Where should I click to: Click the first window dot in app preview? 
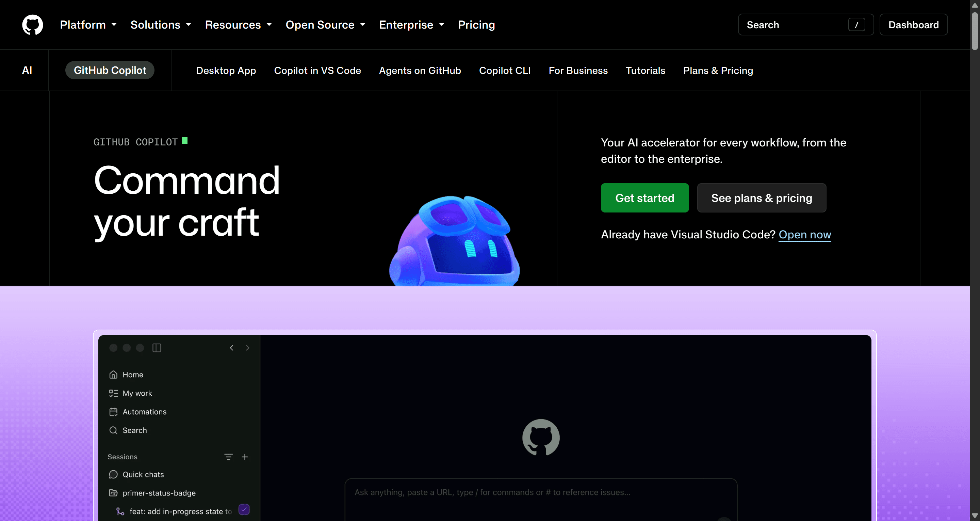tap(113, 348)
